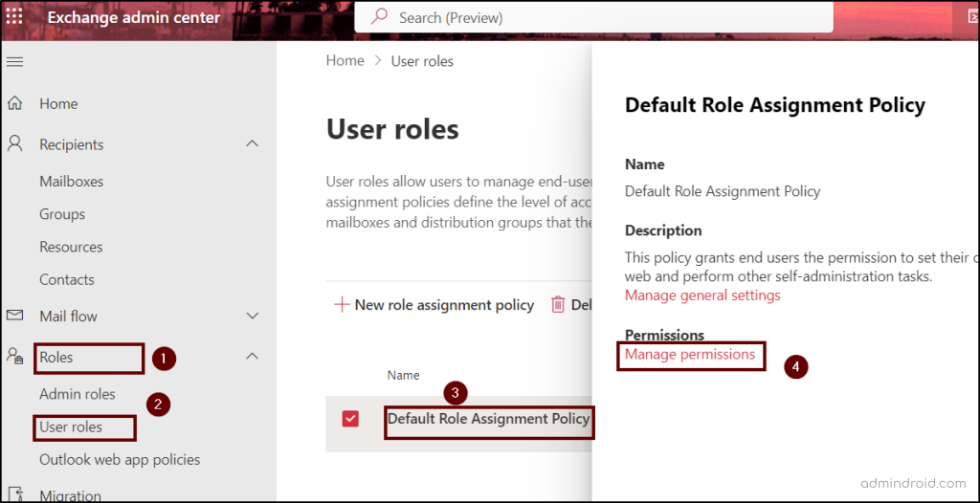
Task: Click the Home house icon
Action: (x=14, y=103)
